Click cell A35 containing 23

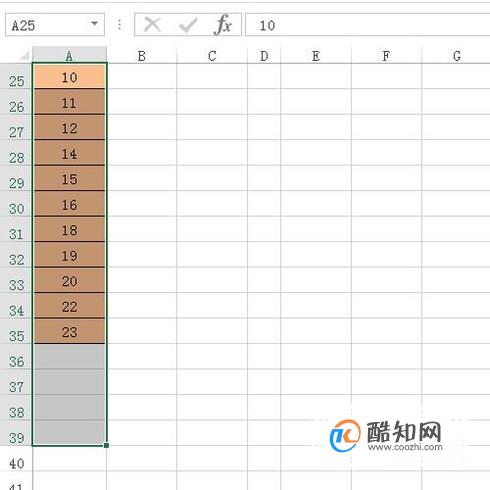click(69, 331)
